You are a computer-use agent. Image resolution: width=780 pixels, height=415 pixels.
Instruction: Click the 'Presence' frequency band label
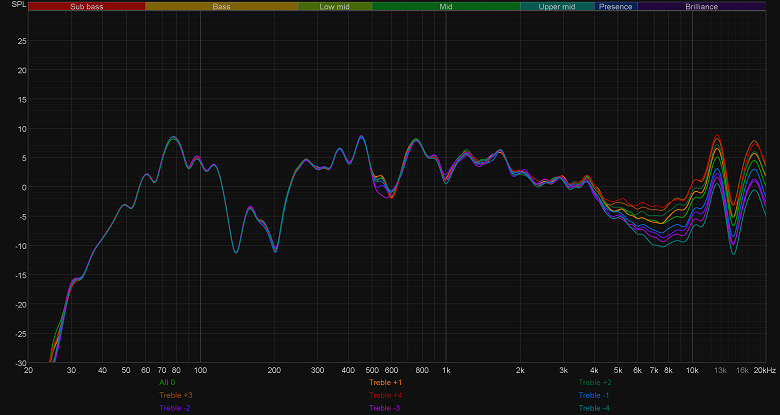616,6
